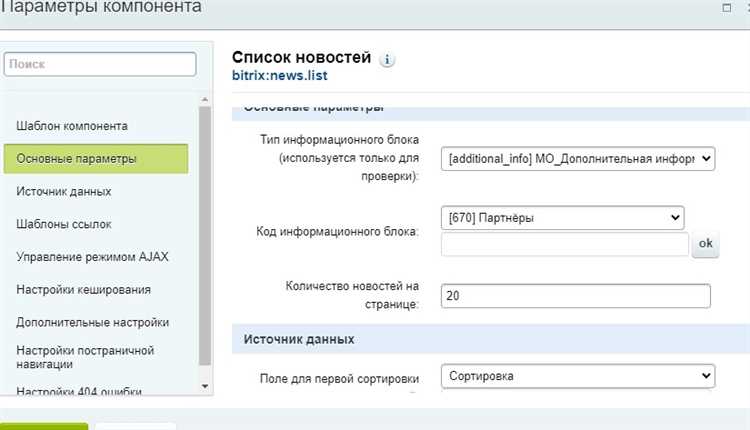This screenshot has width=750, height=430.
Task: Select Основные параметры in sidebar
Action: (x=96, y=158)
